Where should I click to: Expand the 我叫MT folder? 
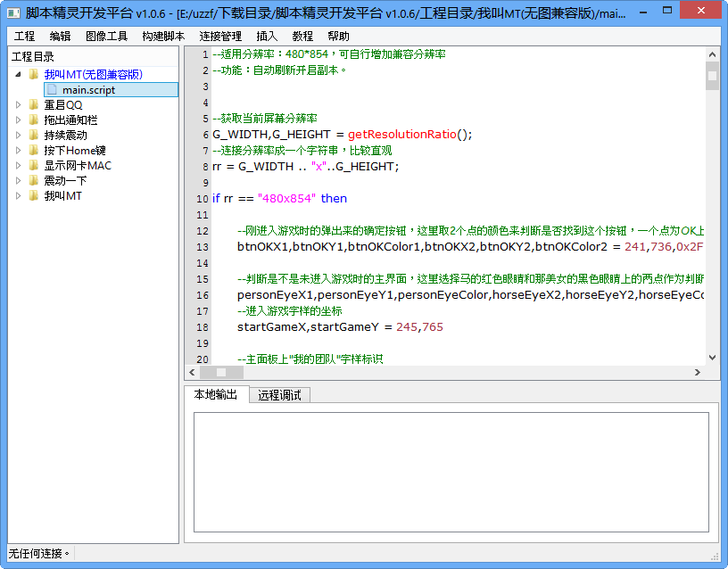(x=18, y=196)
